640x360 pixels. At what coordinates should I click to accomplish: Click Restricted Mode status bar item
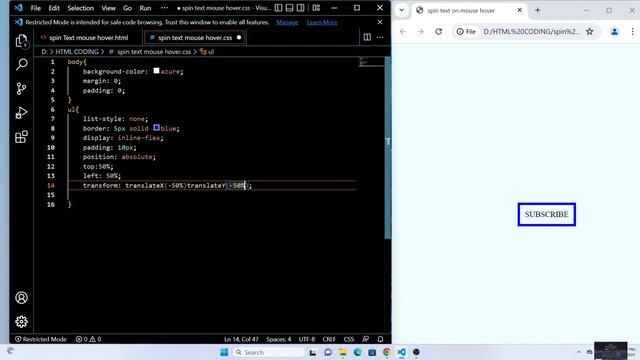(x=40, y=339)
